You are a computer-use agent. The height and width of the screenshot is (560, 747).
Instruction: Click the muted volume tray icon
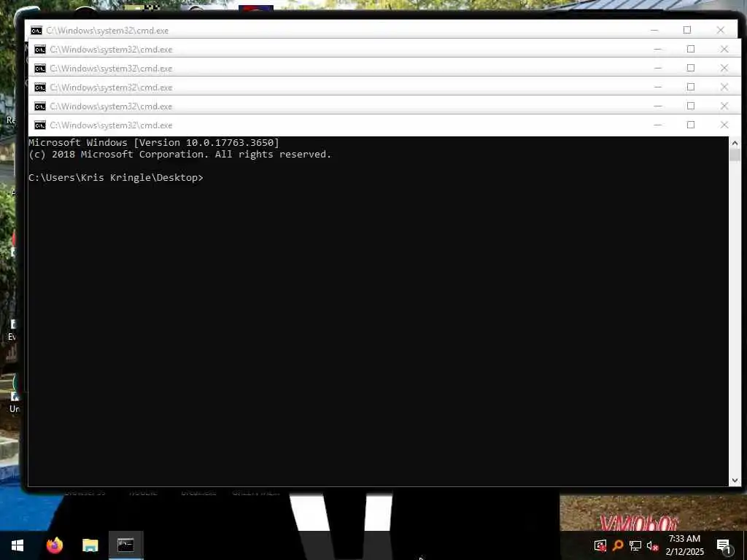pyautogui.click(x=652, y=545)
